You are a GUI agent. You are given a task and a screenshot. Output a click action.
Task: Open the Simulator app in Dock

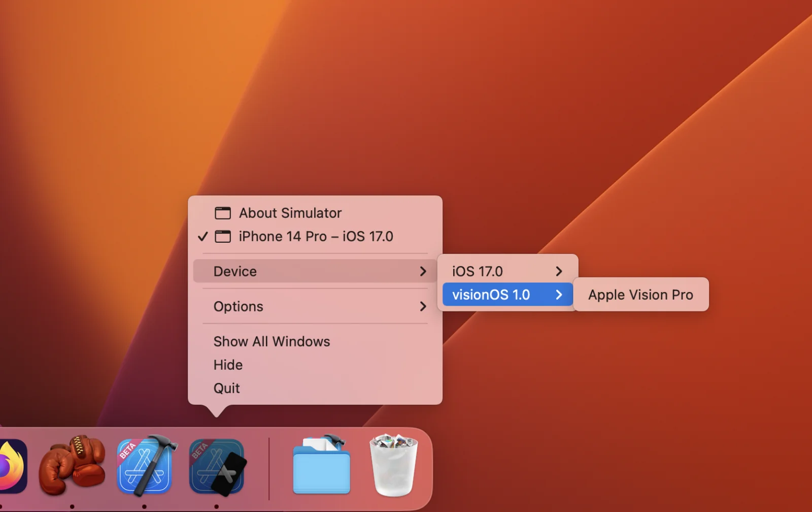pos(217,467)
